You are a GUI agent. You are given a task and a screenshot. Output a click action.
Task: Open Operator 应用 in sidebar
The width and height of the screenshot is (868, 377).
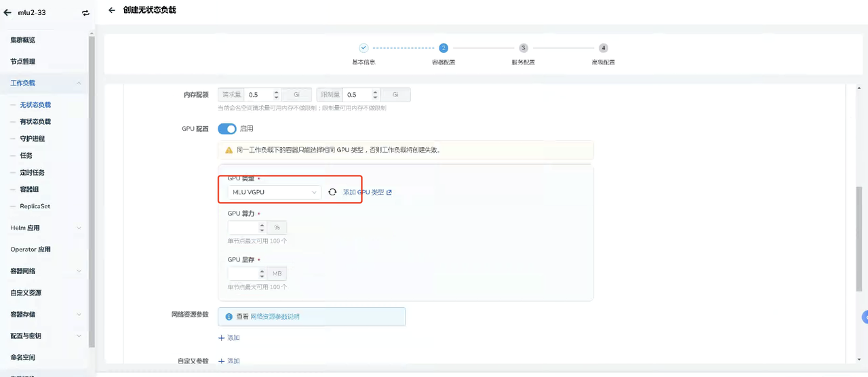click(x=31, y=250)
